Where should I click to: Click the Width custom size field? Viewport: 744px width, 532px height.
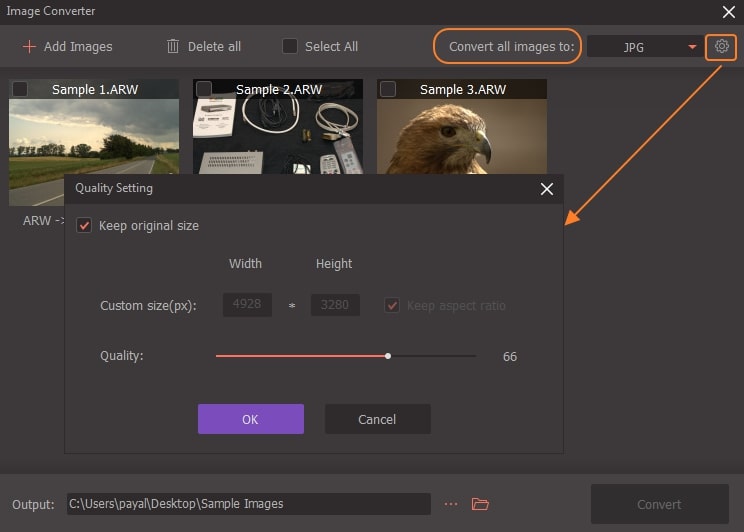247,305
